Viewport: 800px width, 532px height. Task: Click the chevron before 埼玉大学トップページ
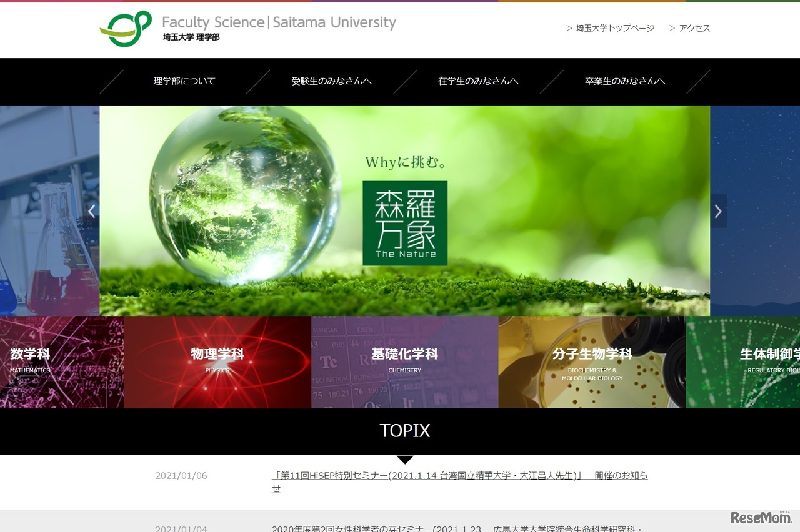(569, 28)
